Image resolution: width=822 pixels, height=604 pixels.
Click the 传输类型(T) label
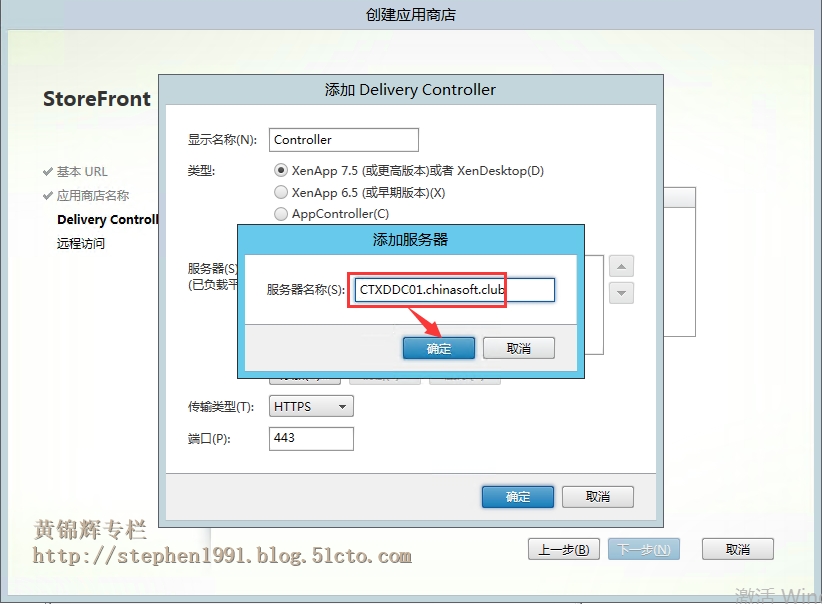click(x=221, y=406)
